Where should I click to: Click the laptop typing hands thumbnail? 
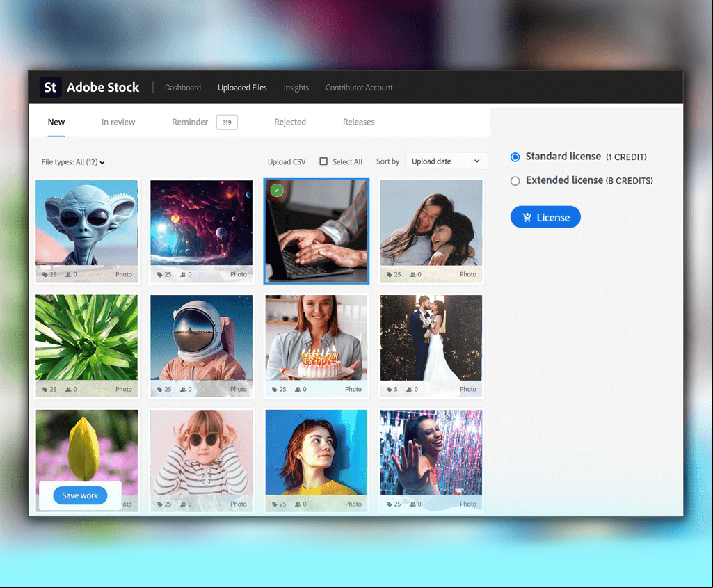pos(317,231)
